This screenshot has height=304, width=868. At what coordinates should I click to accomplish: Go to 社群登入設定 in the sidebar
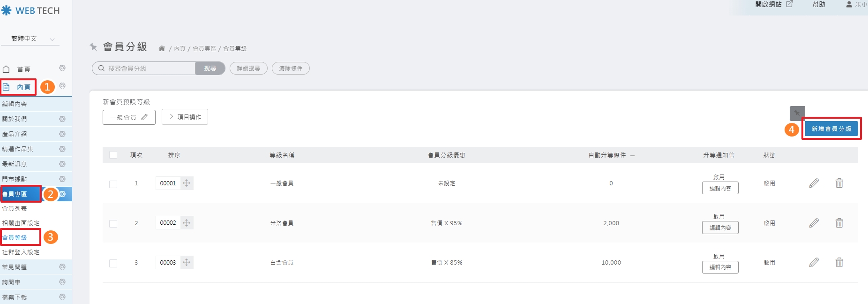point(21,252)
